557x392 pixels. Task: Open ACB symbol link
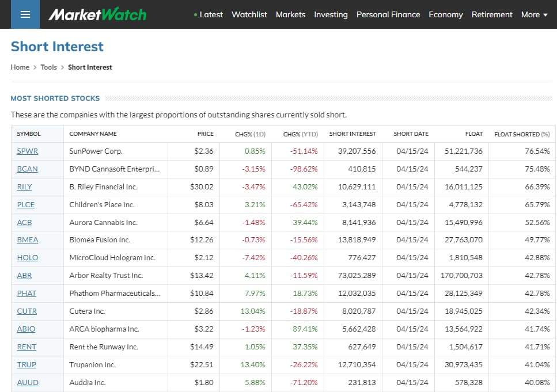[25, 222]
